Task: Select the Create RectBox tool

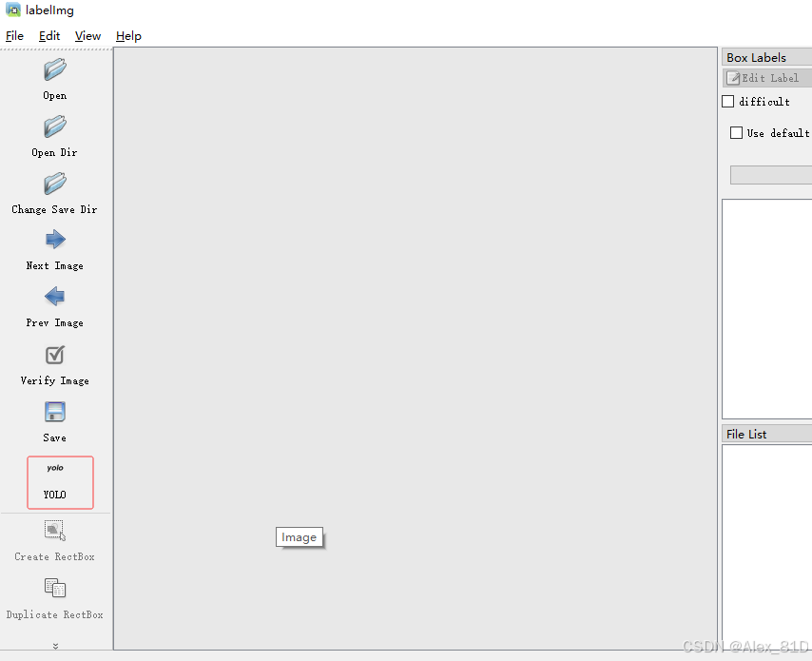Action: (55, 541)
